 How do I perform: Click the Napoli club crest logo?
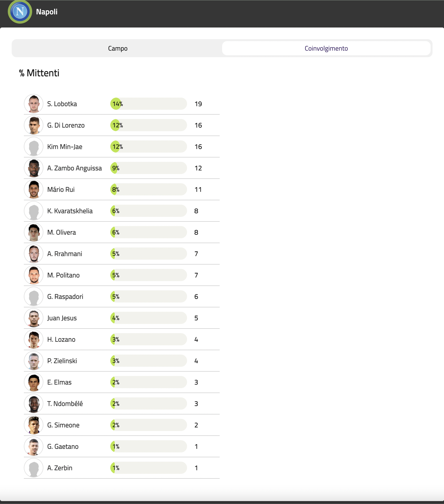(x=20, y=12)
